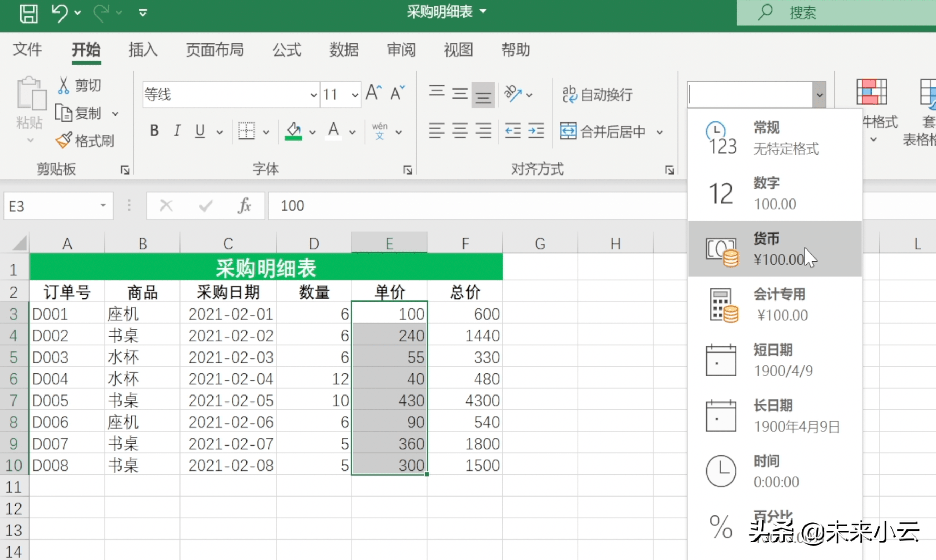Expand the Merge & Center dropdown arrow
The height and width of the screenshot is (560, 936).
point(659,132)
